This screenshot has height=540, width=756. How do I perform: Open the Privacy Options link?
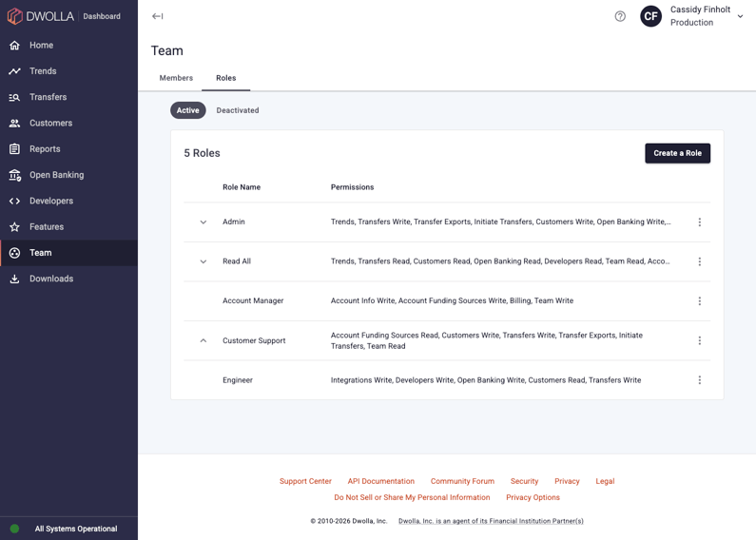point(533,497)
